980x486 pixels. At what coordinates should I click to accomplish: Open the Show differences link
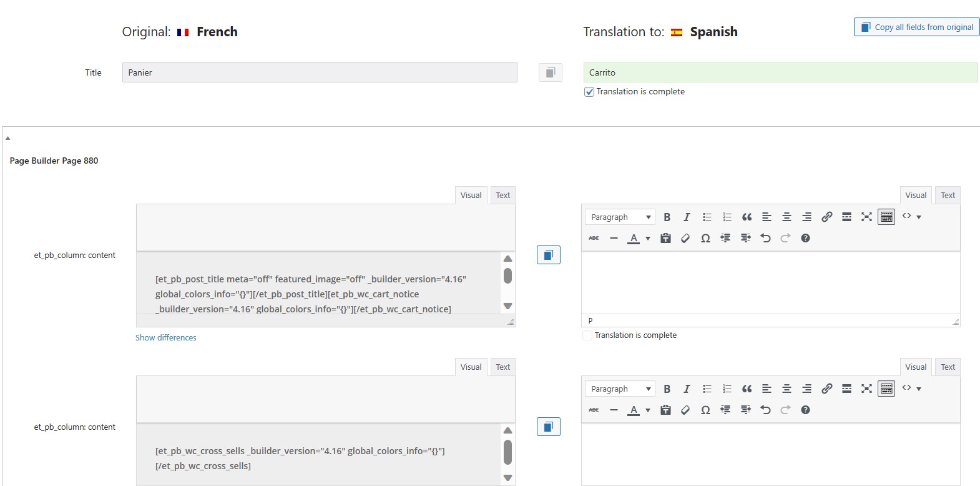click(x=166, y=337)
